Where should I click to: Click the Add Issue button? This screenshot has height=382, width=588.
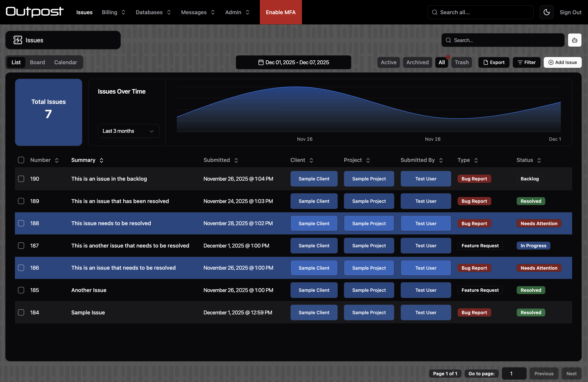point(562,62)
